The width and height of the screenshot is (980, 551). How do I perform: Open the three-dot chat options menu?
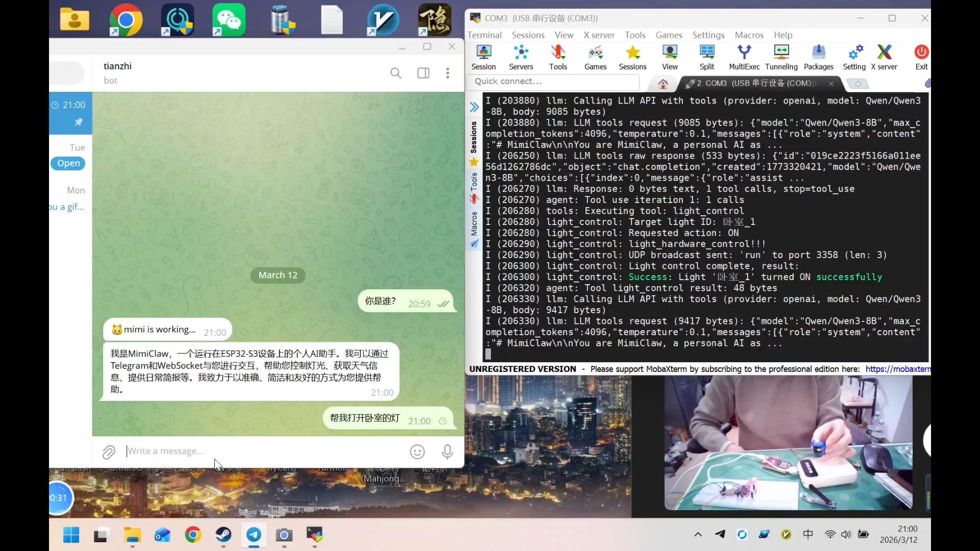pyautogui.click(x=448, y=73)
